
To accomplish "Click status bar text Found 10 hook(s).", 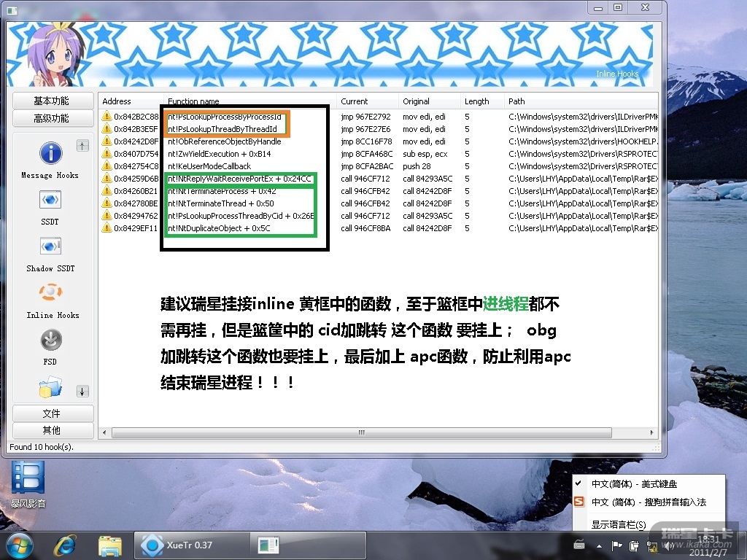I will 42,447.
